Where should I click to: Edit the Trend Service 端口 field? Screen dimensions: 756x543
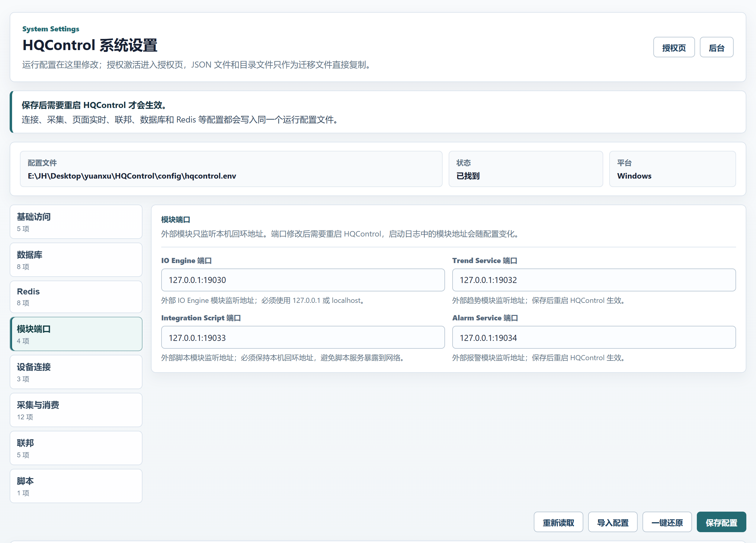[x=594, y=280]
